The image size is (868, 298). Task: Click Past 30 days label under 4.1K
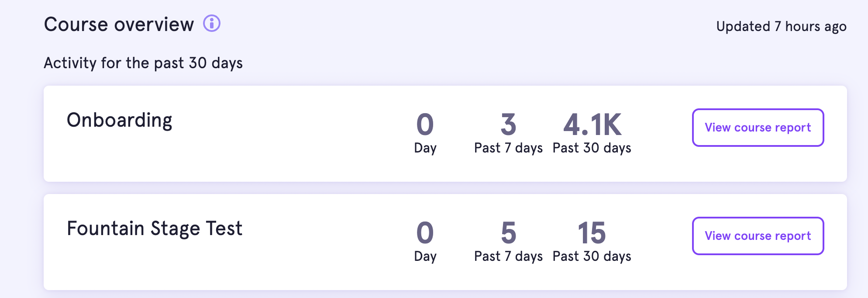(592, 148)
